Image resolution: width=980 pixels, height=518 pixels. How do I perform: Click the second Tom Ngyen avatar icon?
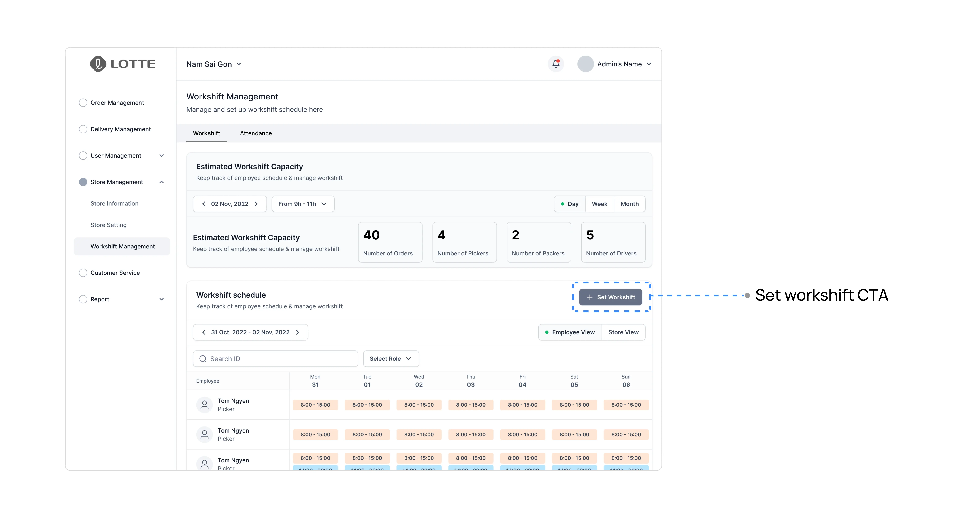tap(204, 435)
